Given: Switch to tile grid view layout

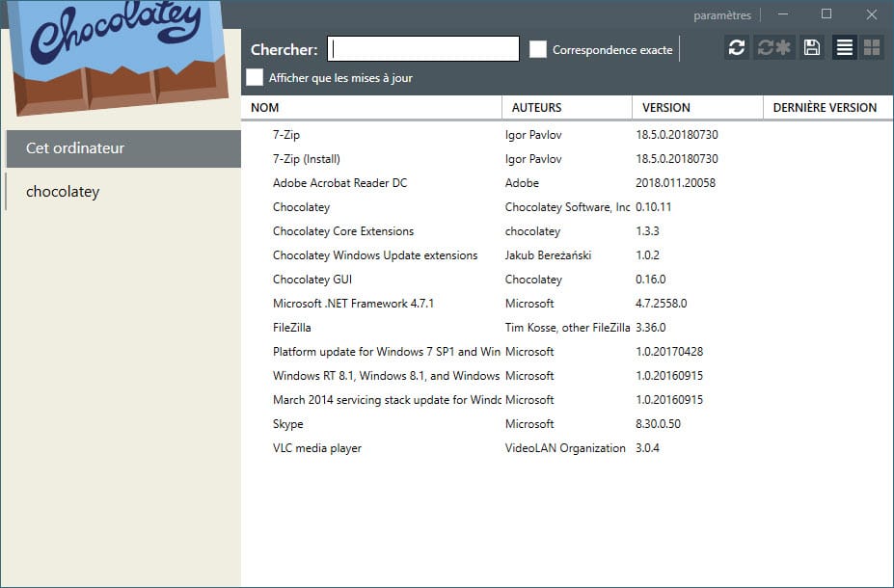Looking at the screenshot, I should coord(872,47).
